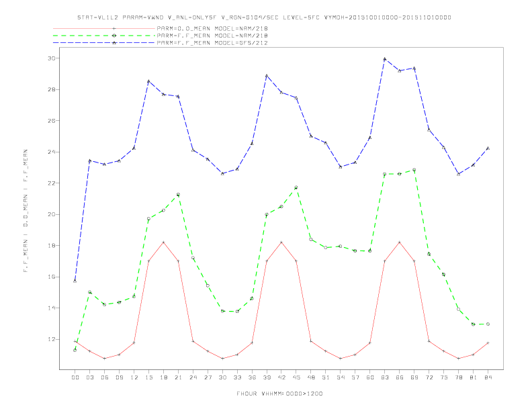Click x-axis forecast hour label 06
Image resolution: width=532 pixels, height=411 pixels.
pos(105,377)
